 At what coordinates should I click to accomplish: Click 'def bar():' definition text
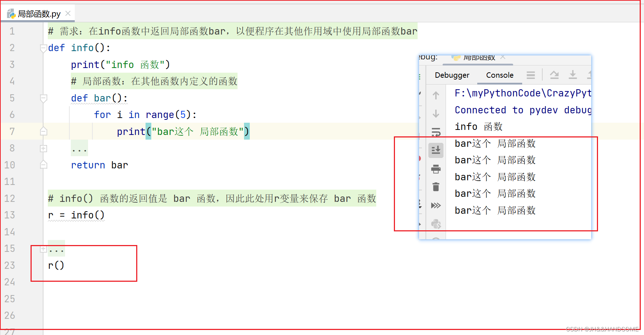pyautogui.click(x=99, y=98)
